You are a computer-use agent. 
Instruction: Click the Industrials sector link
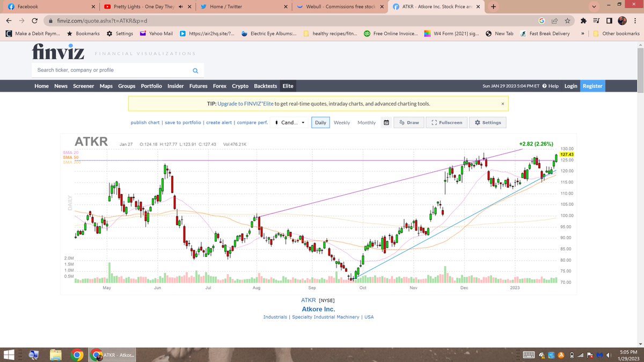[275, 317]
